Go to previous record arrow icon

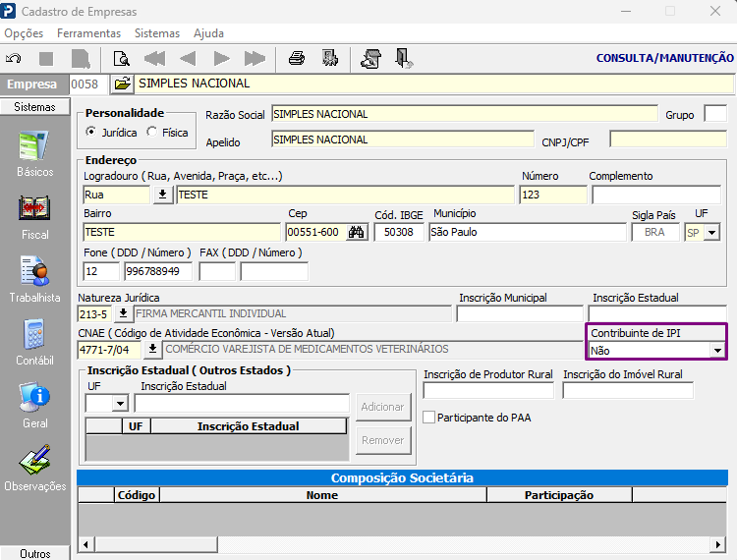pyautogui.click(x=188, y=59)
